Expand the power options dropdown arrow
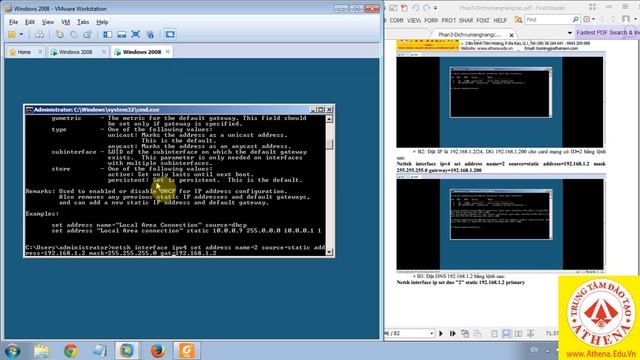 [x=21, y=35]
